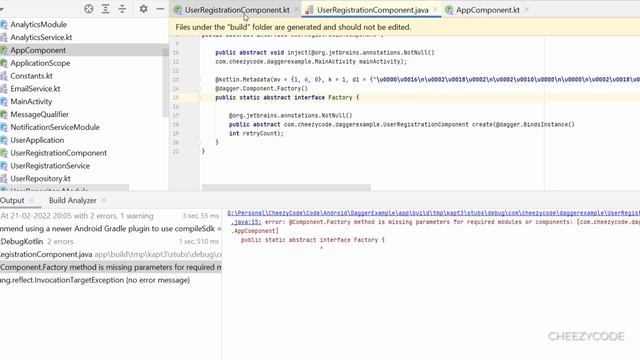The image size is (640, 360).
Task: Switch to the build Output tab
Action: point(12,200)
